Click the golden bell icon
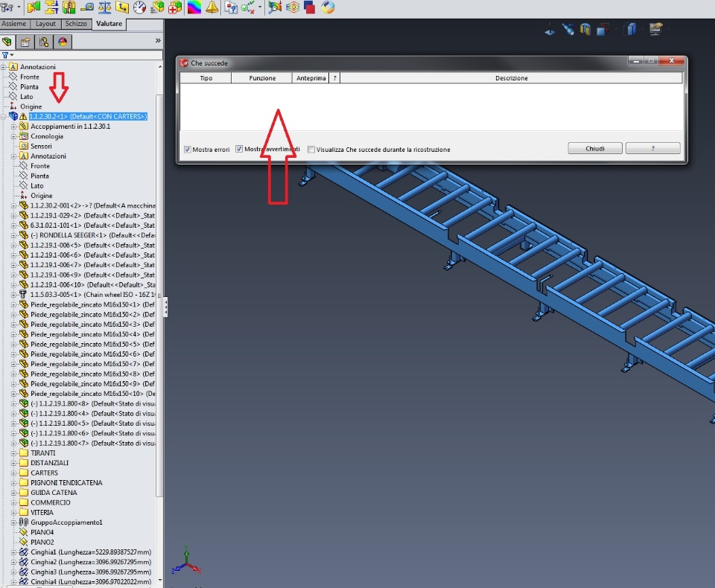The image size is (715, 588). [212, 7]
